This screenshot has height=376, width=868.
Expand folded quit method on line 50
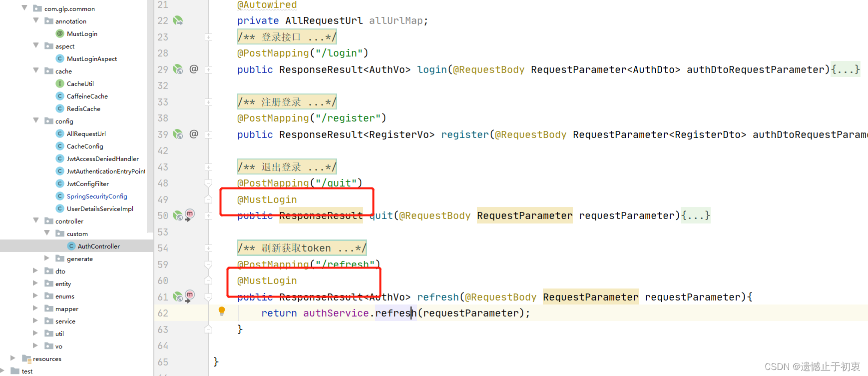click(x=209, y=216)
